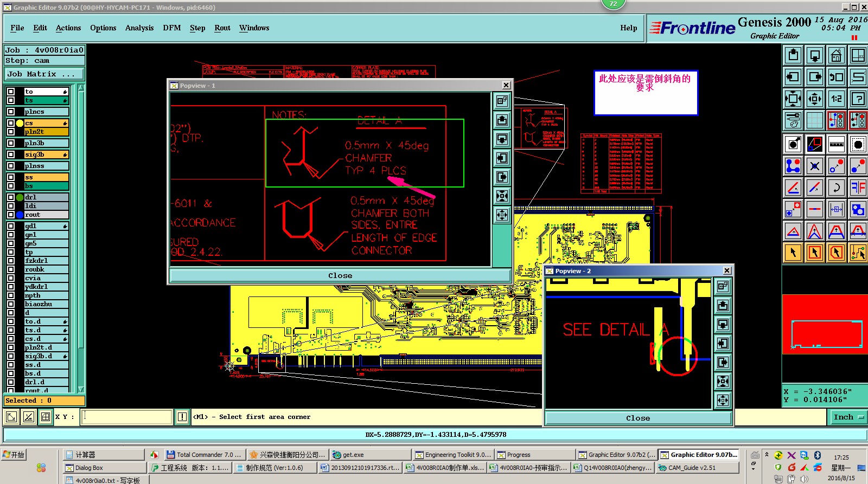Select the ruler measure tool
868x484 pixels.
click(837, 144)
